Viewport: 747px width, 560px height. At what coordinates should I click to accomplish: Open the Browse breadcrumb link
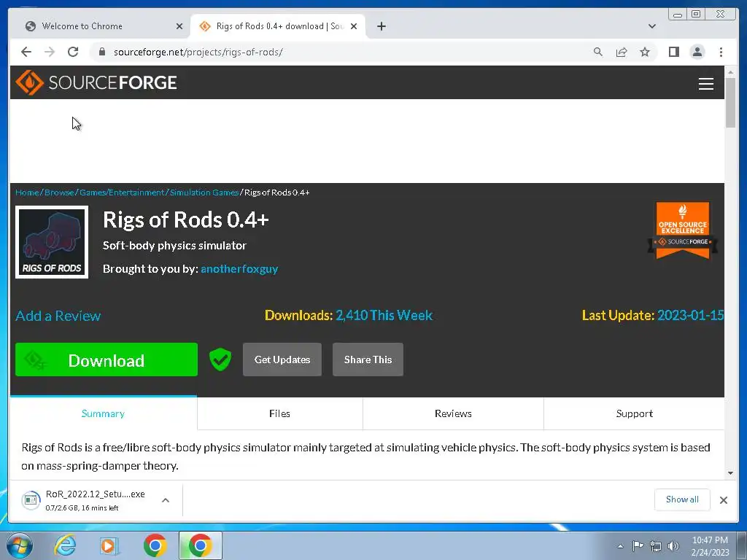click(x=59, y=192)
